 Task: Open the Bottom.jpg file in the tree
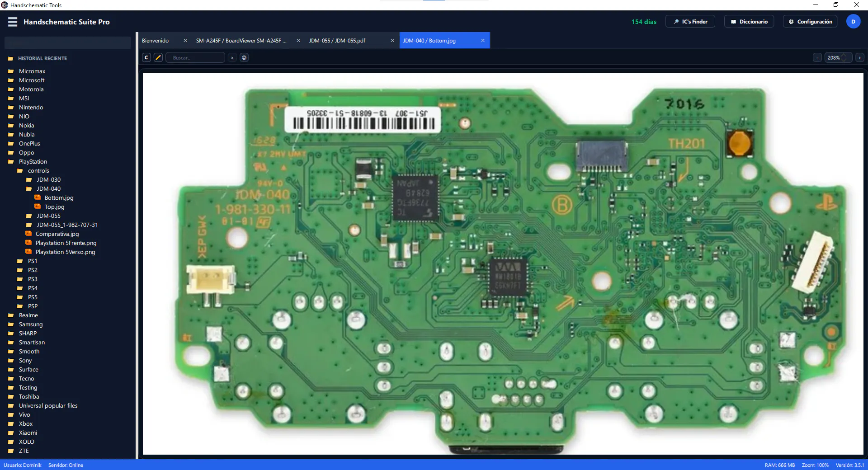[x=59, y=198]
